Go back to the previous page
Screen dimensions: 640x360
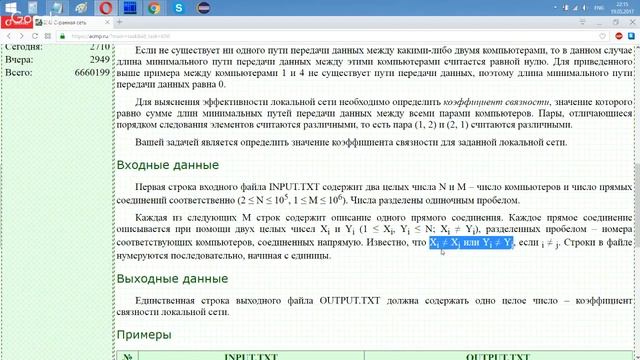point(9,36)
